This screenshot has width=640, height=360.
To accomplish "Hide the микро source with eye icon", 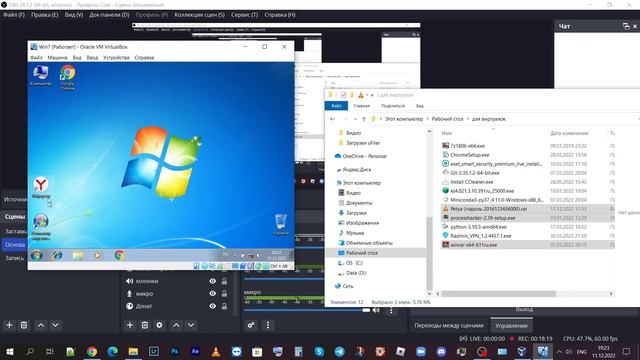I will [x=213, y=293].
